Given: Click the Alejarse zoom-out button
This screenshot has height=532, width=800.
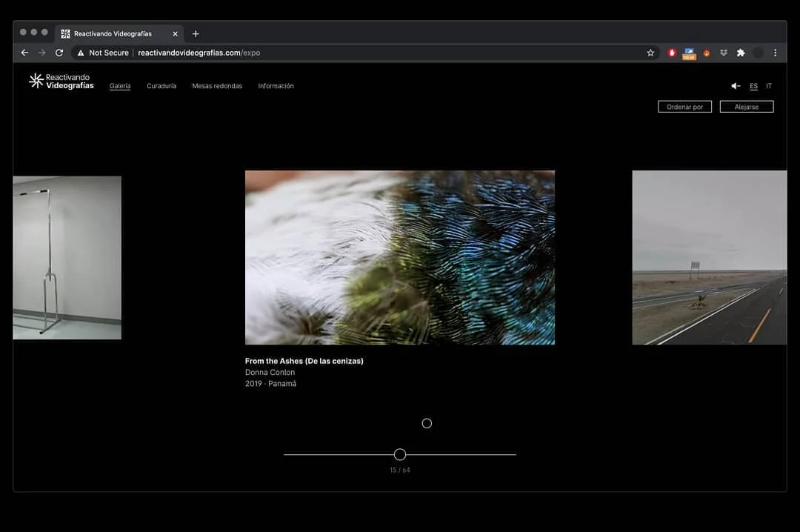Looking at the screenshot, I should tap(747, 107).
